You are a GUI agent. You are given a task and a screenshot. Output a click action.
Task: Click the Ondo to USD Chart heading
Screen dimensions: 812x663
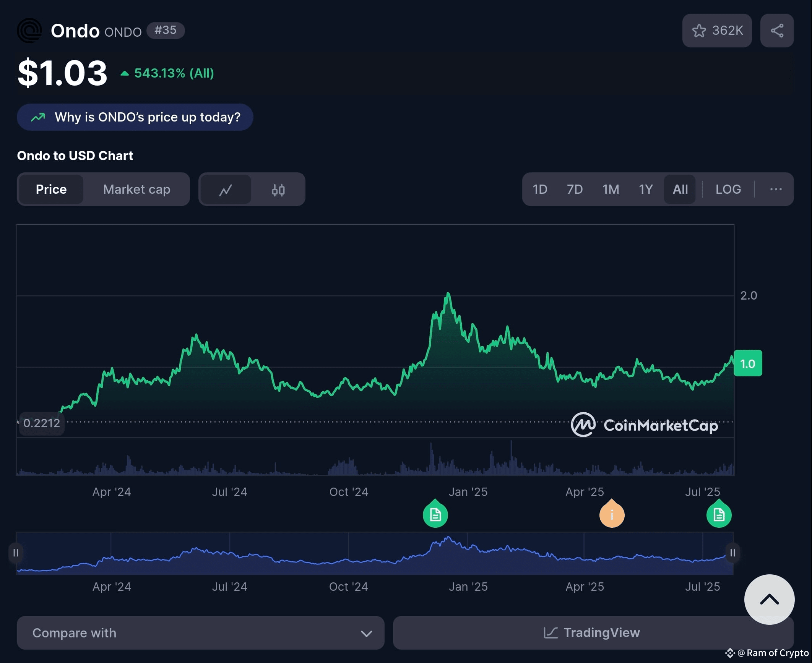[x=75, y=156]
